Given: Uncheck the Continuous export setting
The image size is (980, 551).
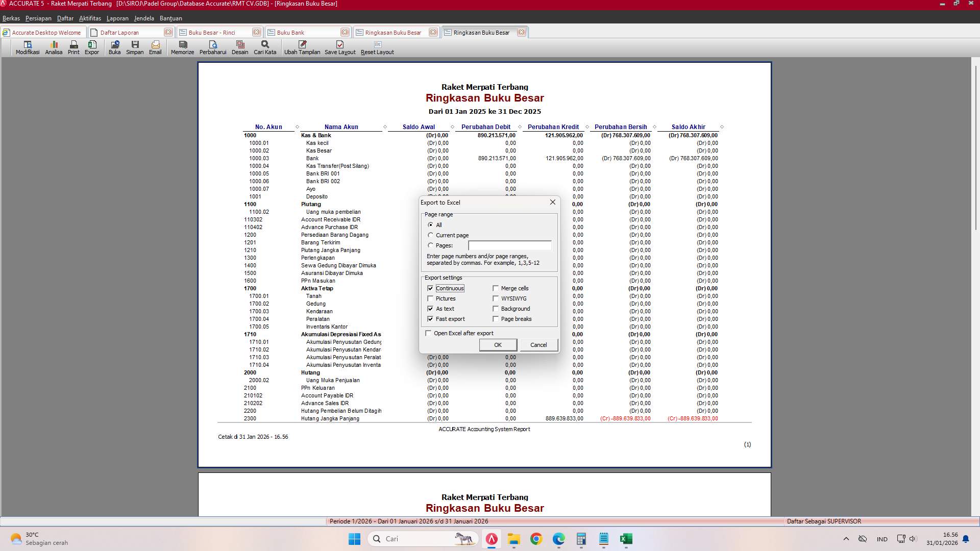Looking at the screenshot, I should [x=430, y=288].
